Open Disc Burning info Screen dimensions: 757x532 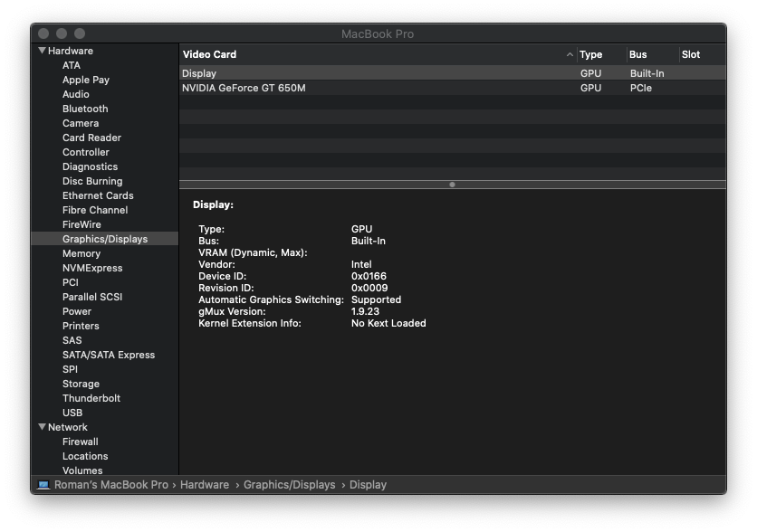click(x=92, y=181)
